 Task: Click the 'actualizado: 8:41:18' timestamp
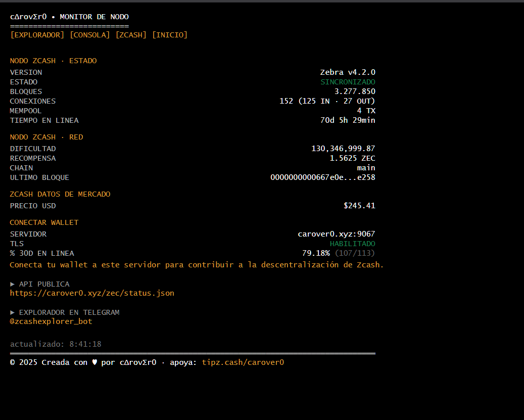[x=56, y=344]
